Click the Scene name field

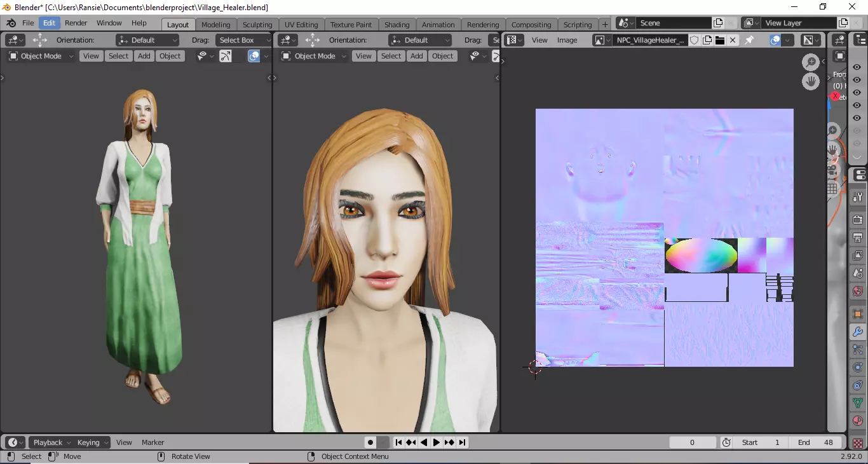coord(673,23)
